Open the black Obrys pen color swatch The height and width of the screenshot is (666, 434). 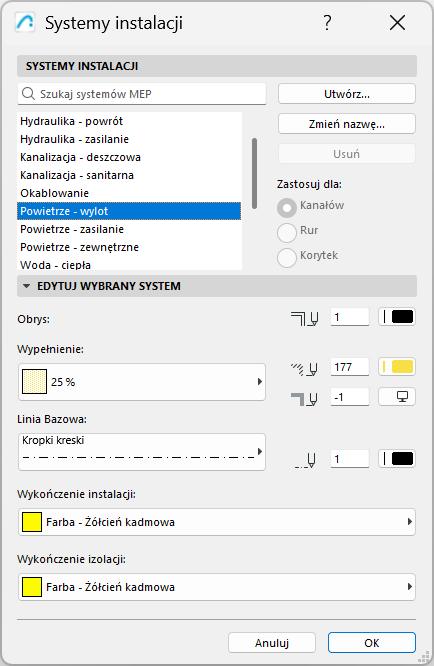coord(397,317)
